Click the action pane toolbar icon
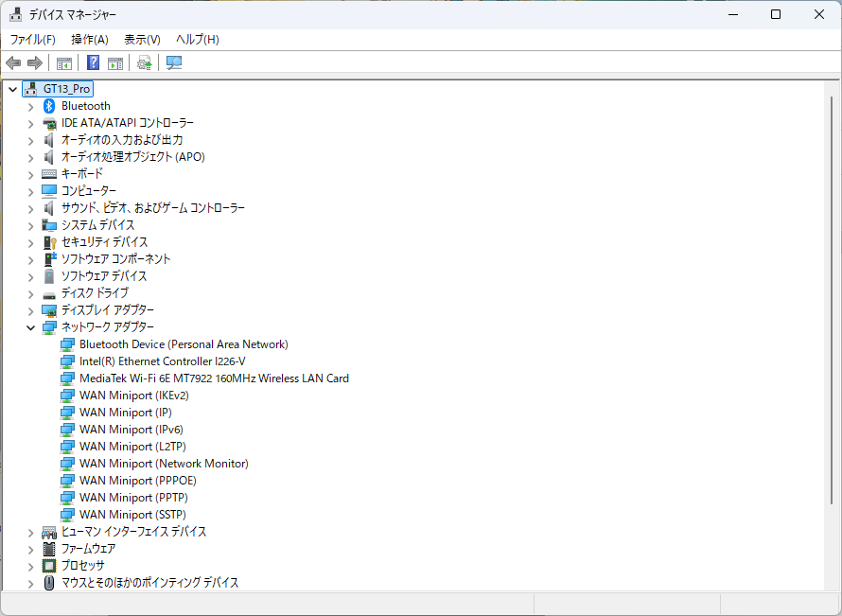Image resolution: width=842 pixels, height=616 pixels. pos(115,62)
